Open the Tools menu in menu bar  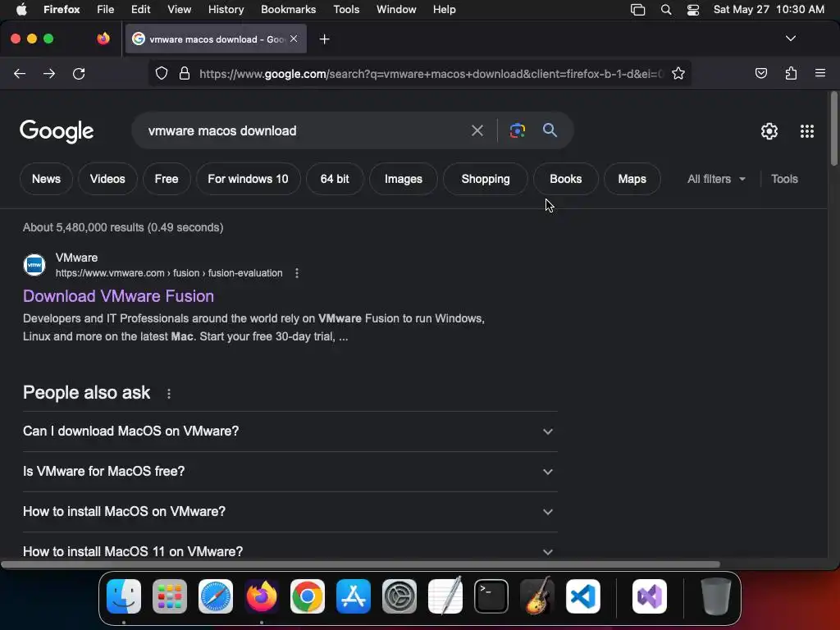coord(346,10)
